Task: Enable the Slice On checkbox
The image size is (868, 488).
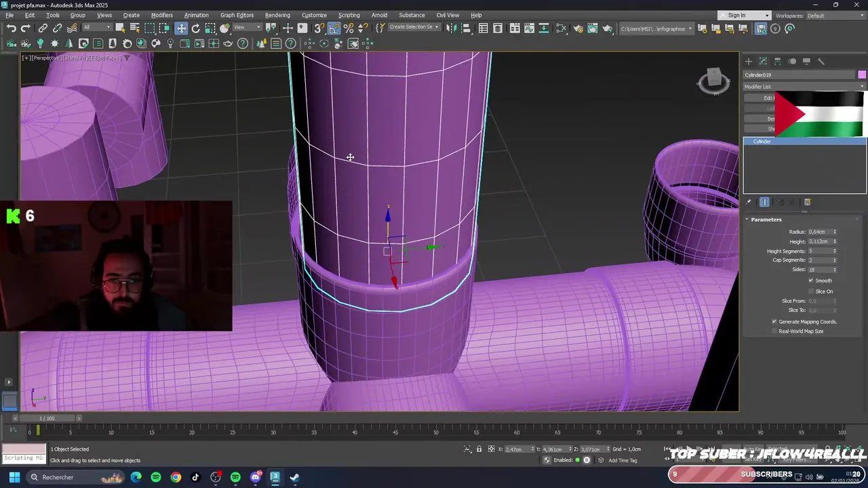Action: (x=811, y=291)
